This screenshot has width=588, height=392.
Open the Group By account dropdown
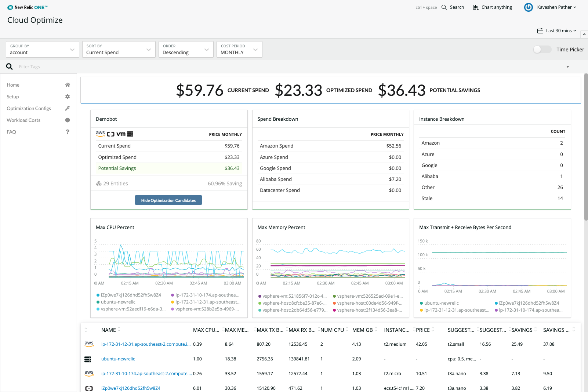tap(43, 49)
